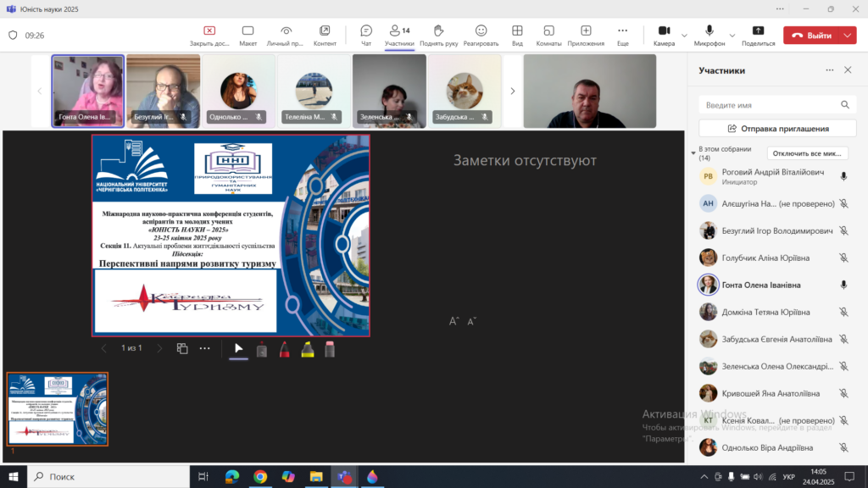Image resolution: width=868 pixels, height=488 pixels.
Task: Click the 'Отправка приглашения' button
Action: [x=777, y=129]
